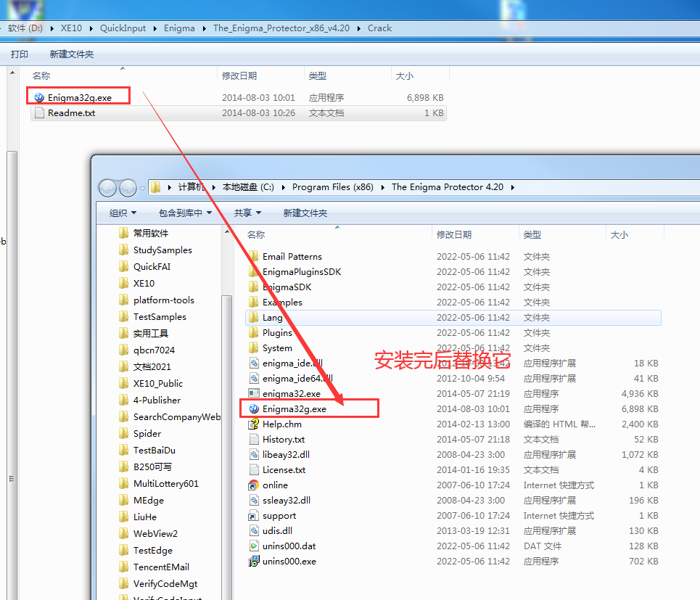
Task: Select the support shortcut icon
Action: [x=254, y=515]
